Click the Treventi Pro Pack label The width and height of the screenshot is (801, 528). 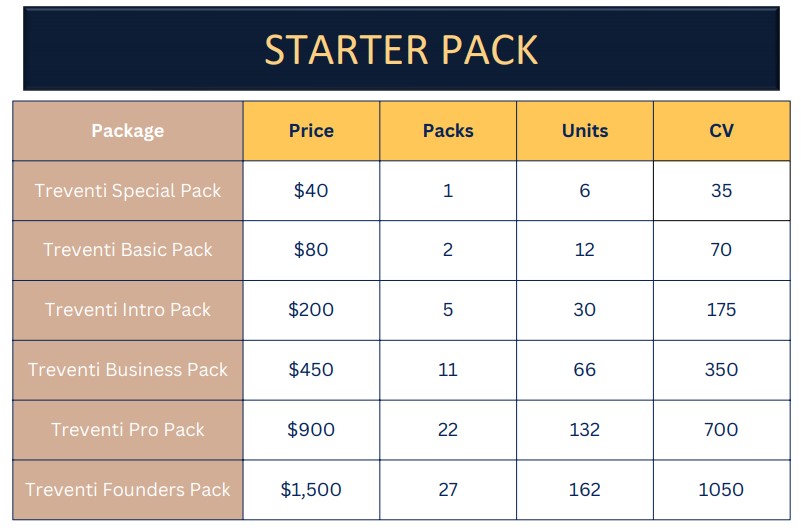[x=127, y=430]
